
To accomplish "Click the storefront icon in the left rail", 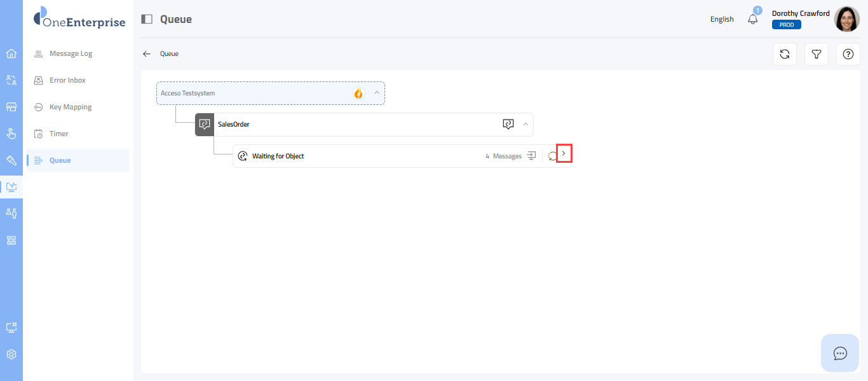I will pos(11,107).
